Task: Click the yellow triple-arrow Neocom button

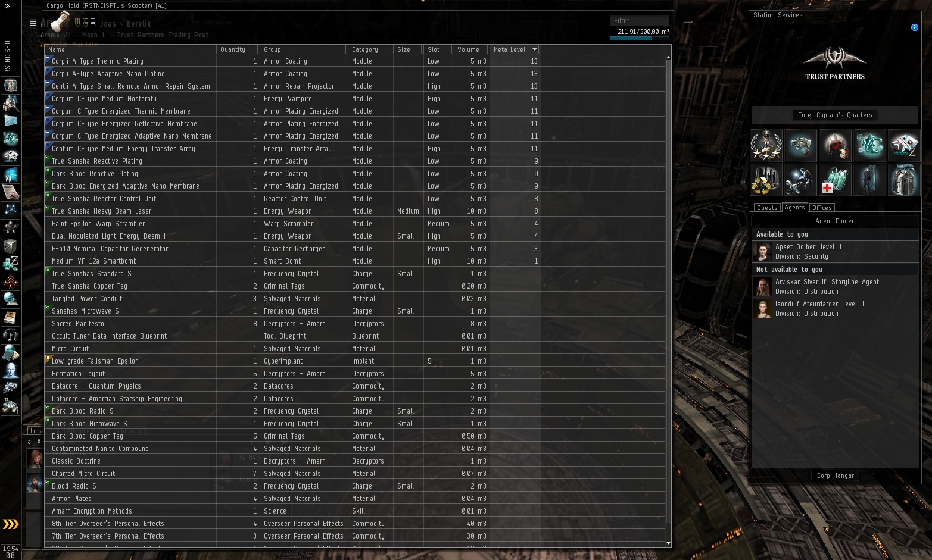Action: pos(11,524)
